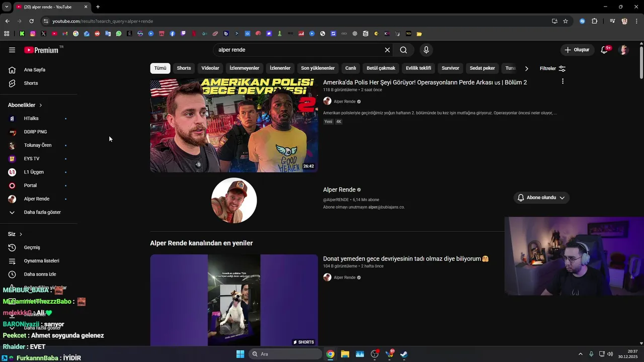
Task: Clear the search box with the X
Action: (387, 50)
